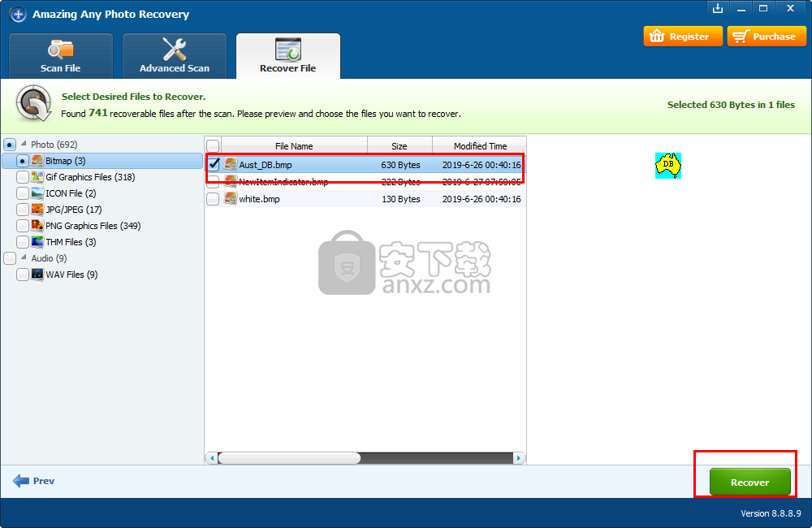Open the Scan File tab

point(61,56)
